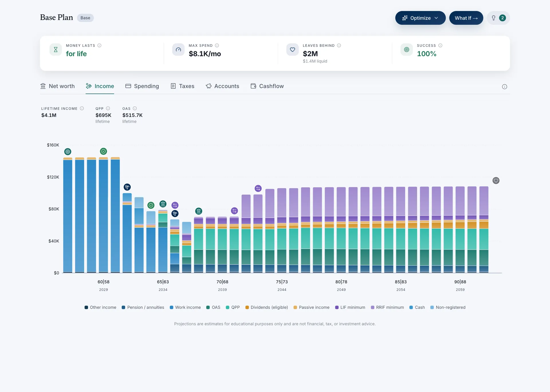Toggle Passive income legend series
Viewport: 550px width, 392px height.
tap(311, 307)
